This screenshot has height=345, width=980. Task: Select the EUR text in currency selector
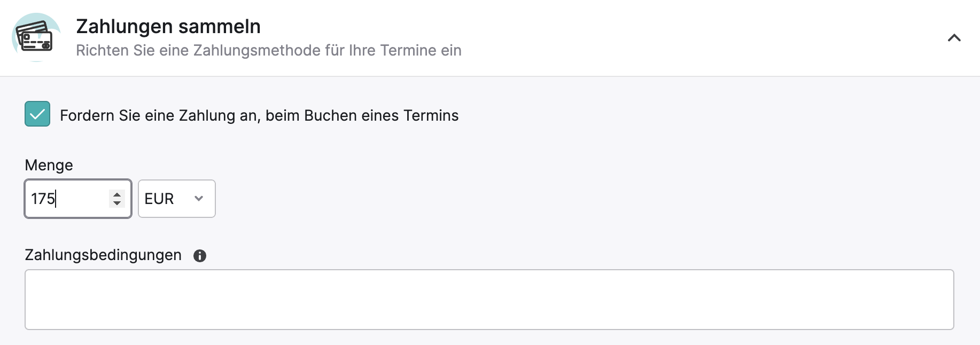click(159, 199)
